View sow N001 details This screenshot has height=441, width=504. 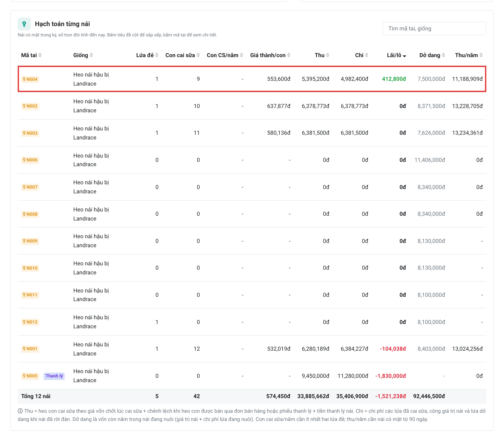(x=30, y=349)
